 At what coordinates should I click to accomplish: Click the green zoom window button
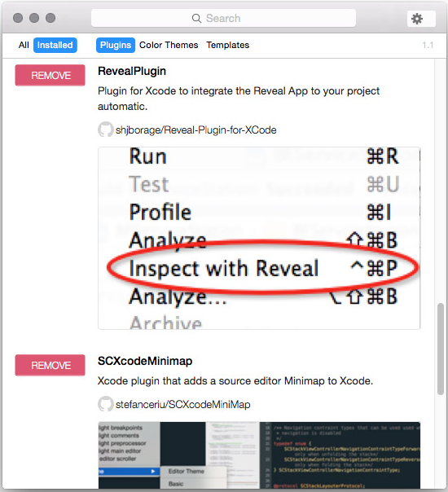pos(51,18)
